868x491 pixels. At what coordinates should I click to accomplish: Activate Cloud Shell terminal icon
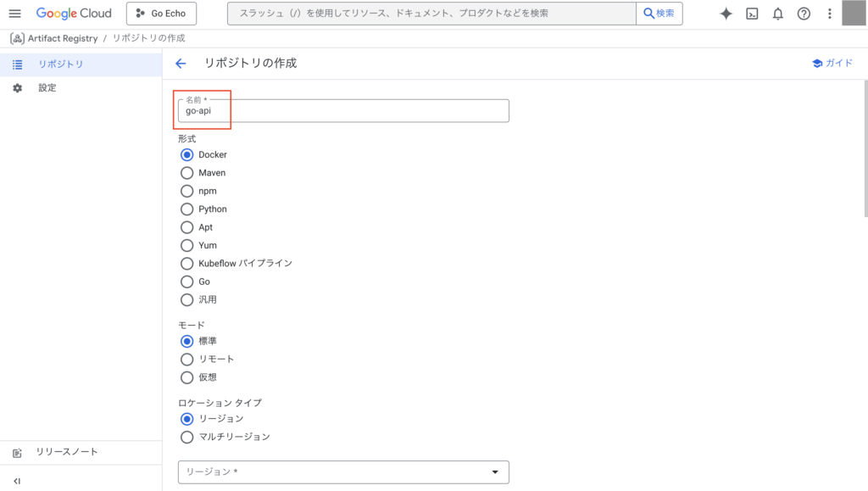coord(752,14)
